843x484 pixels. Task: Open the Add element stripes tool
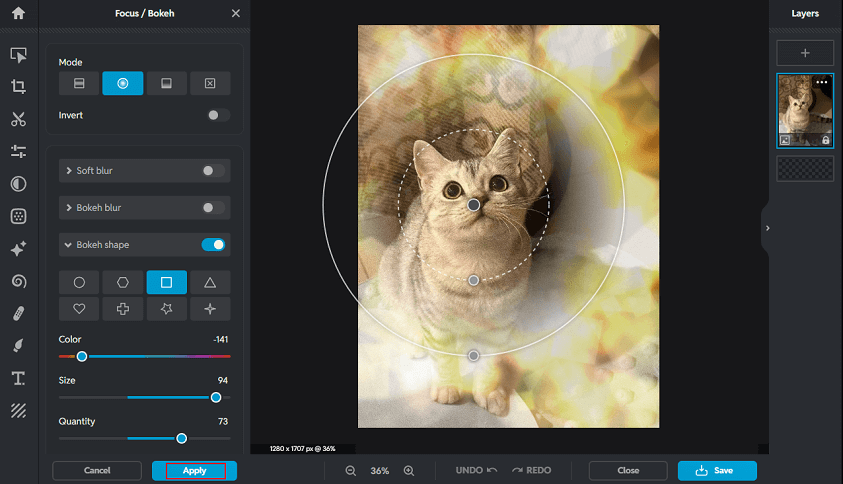point(18,411)
